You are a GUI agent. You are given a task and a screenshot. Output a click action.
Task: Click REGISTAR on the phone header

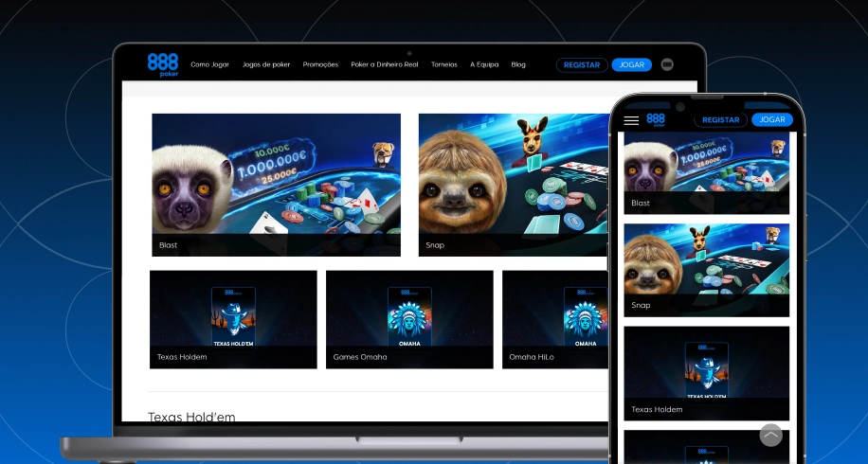pos(721,120)
